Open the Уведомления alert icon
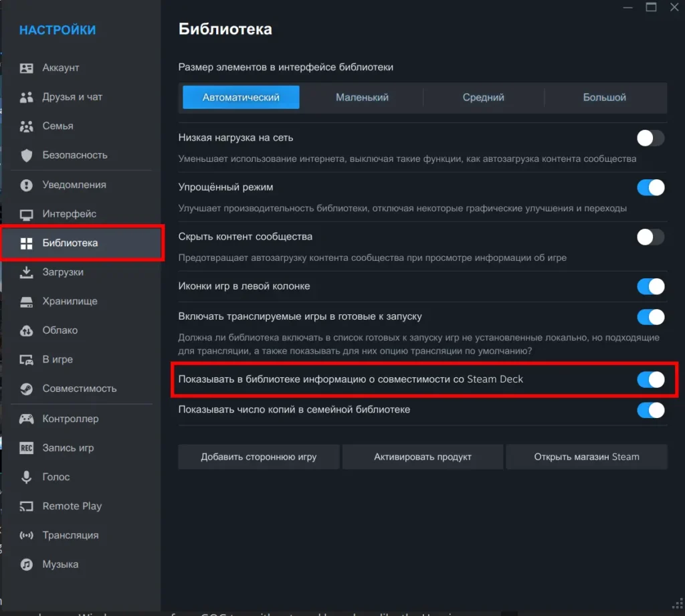Viewport: 685px width, 616px height. pos(26,185)
